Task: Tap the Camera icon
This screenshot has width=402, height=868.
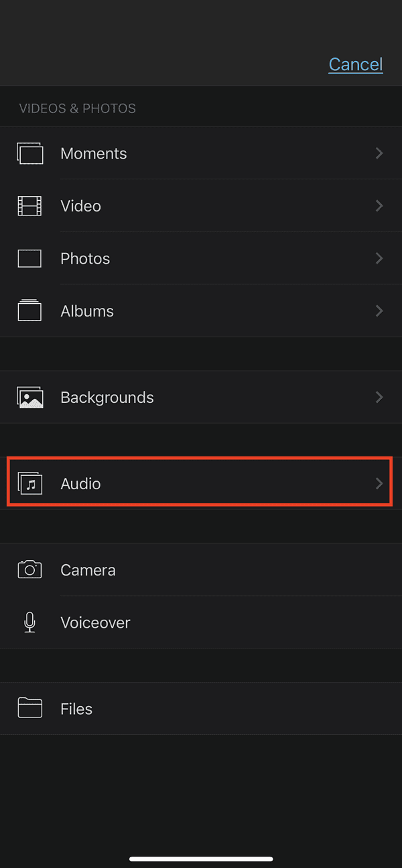Action: click(29, 570)
